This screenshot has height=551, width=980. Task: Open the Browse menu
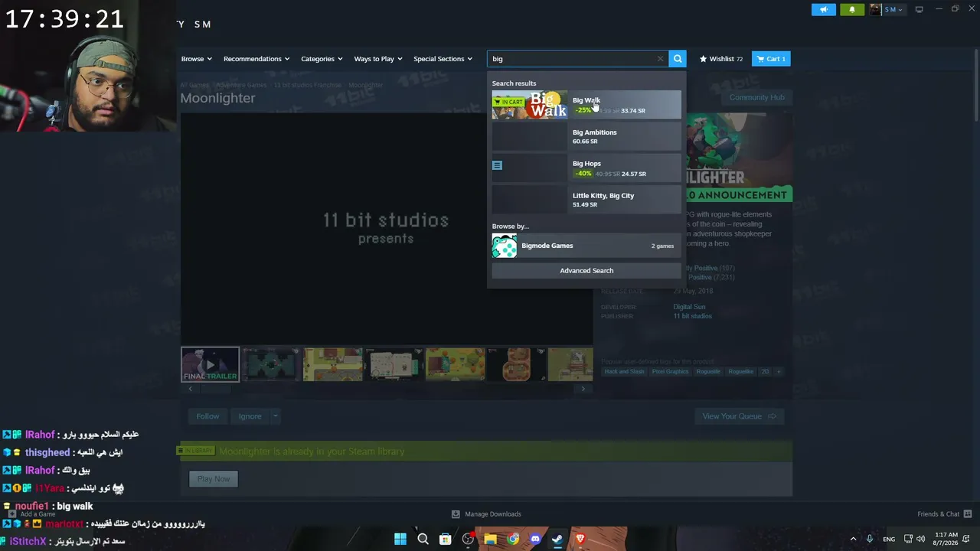click(x=197, y=59)
